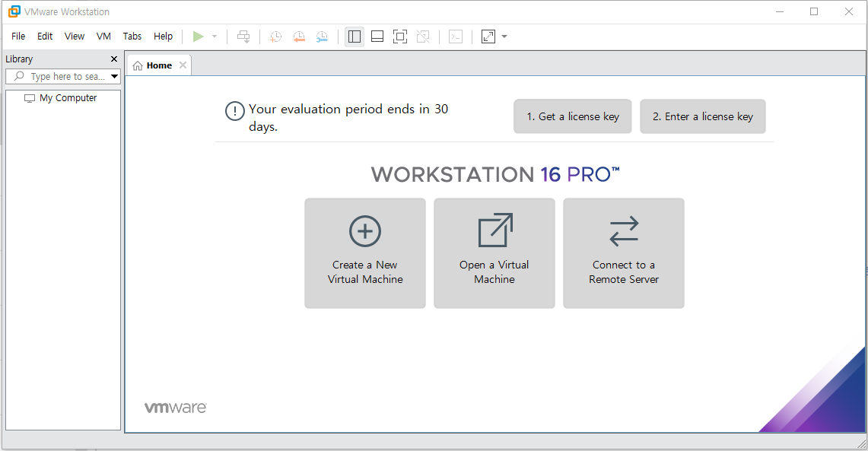Image resolution: width=868 pixels, height=451 pixels.
Task: Click the green Power On play icon
Action: [199, 37]
